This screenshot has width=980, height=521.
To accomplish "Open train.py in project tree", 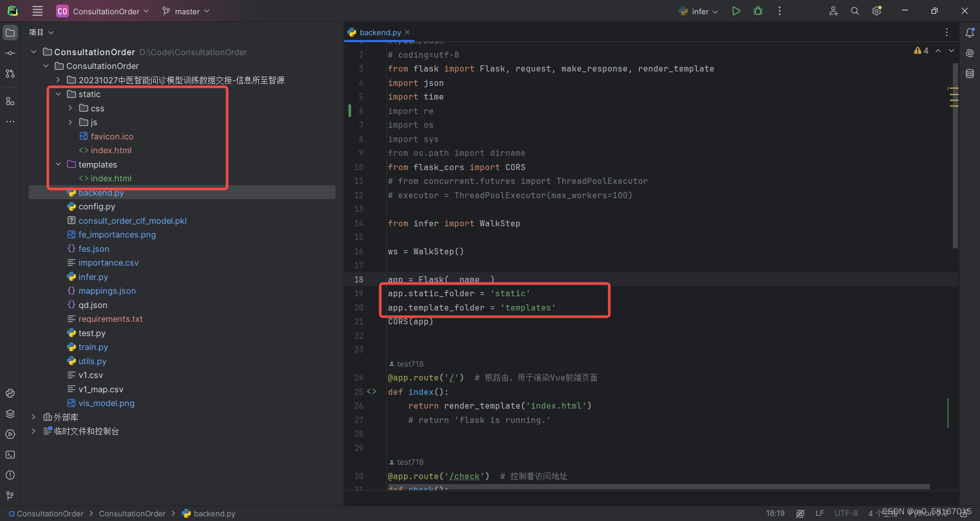I will tap(93, 347).
